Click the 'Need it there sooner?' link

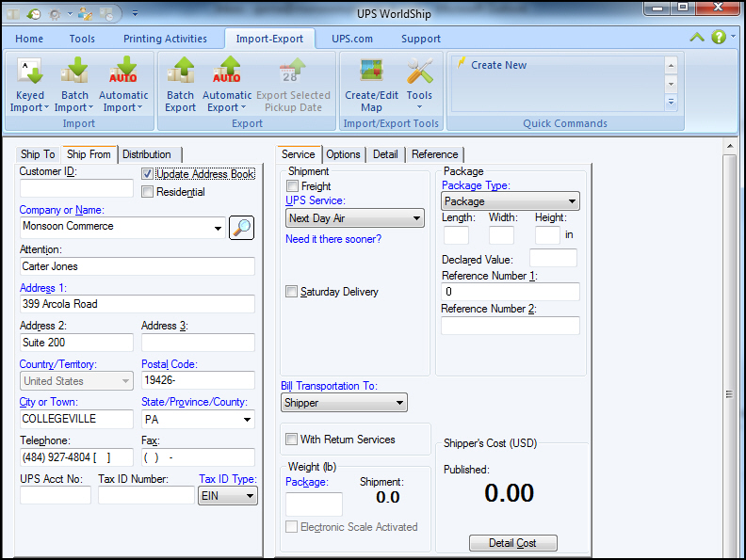coord(333,239)
